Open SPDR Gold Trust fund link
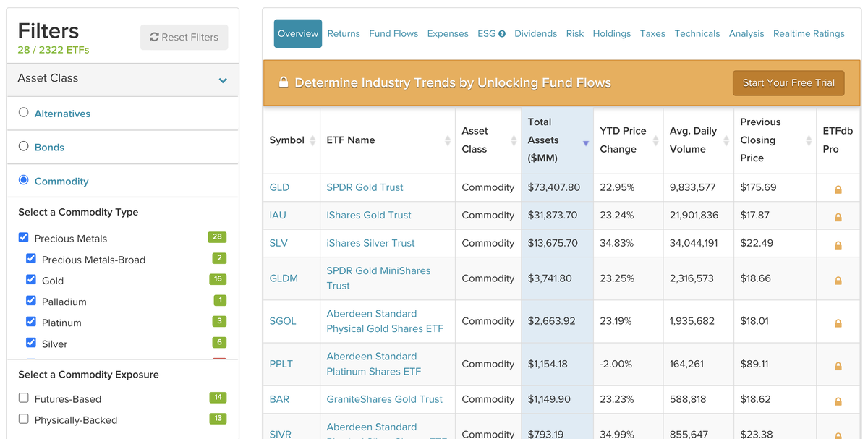 (365, 187)
